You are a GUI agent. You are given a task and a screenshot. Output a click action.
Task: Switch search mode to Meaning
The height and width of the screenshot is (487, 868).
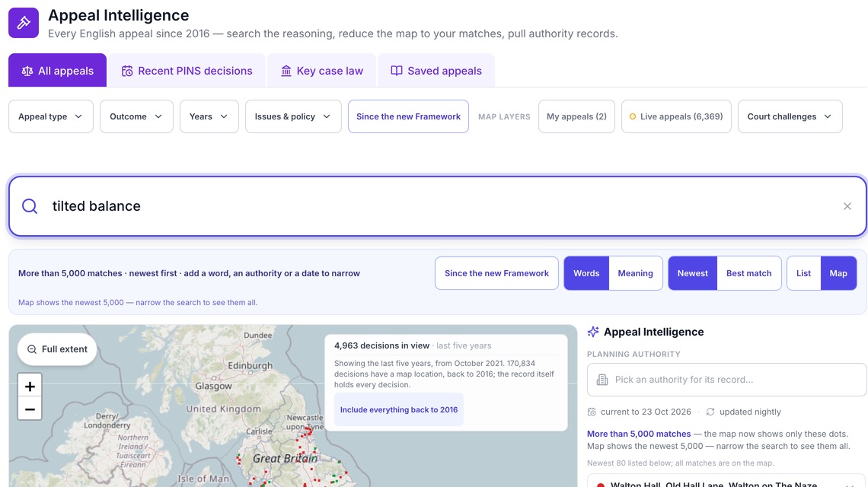636,273
